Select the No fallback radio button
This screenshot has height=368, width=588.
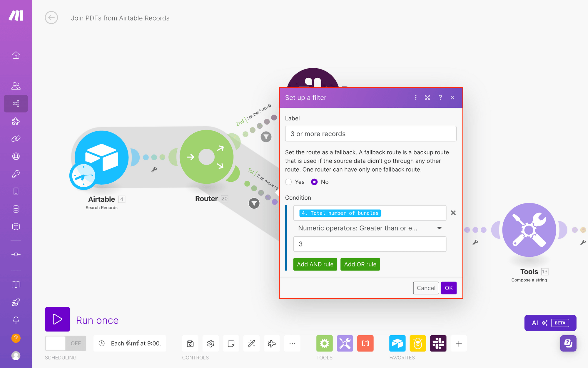314,182
